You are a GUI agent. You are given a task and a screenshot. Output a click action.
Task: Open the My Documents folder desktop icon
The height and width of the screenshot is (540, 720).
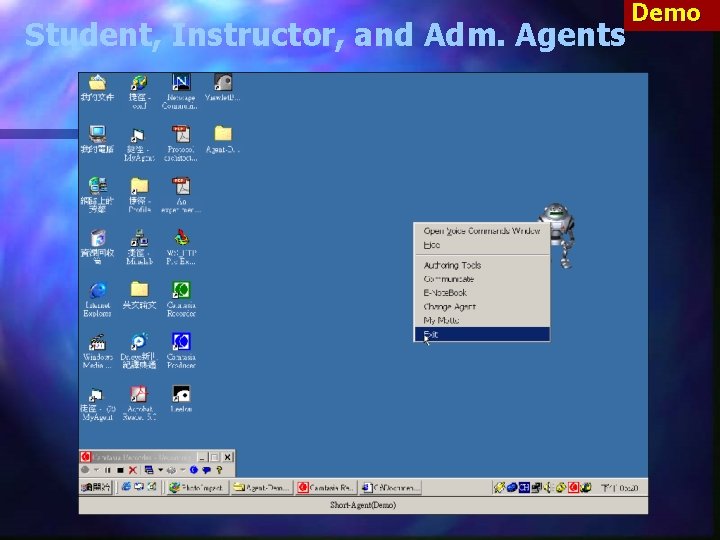point(97,88)
